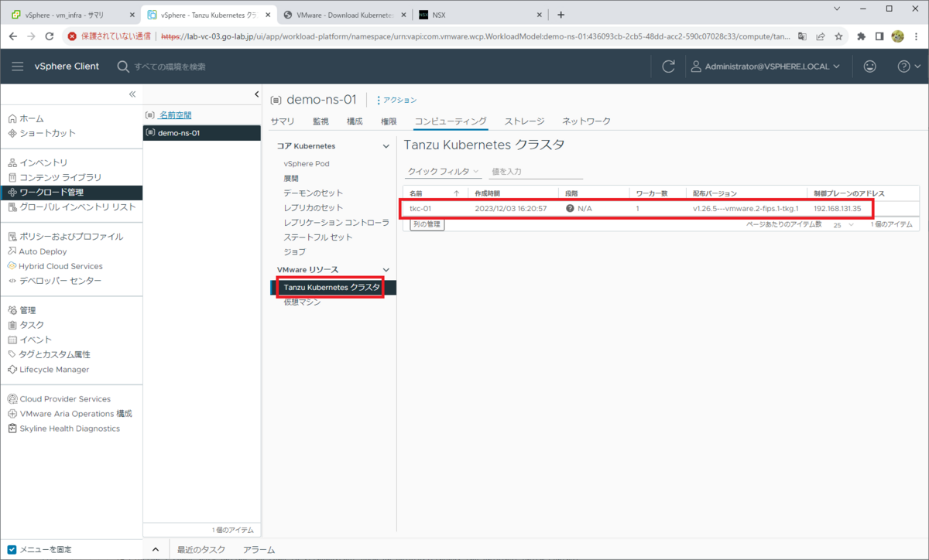Open Cloud Provider Services

point(59,399)
